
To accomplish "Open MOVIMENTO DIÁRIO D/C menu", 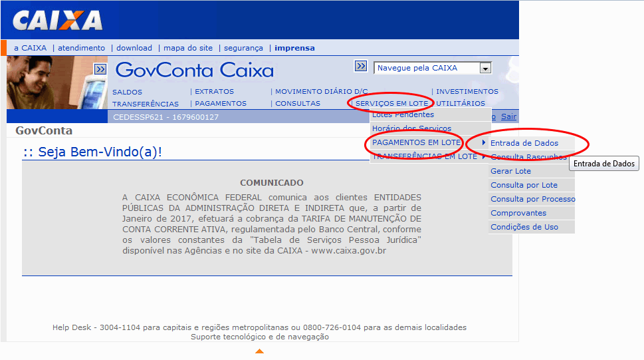I will 321,91.
